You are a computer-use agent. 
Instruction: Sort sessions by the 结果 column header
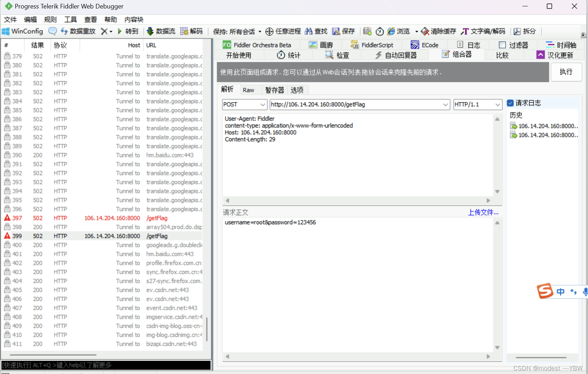point(37,45)
